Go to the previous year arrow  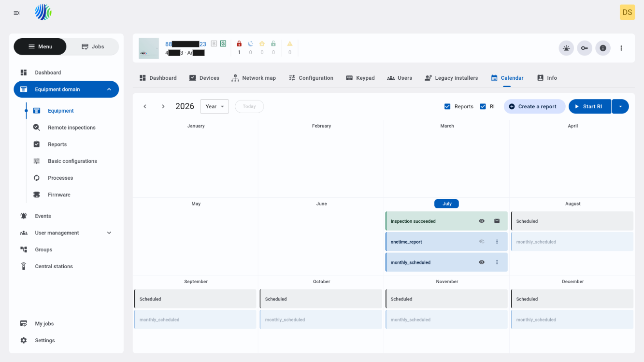145,106
